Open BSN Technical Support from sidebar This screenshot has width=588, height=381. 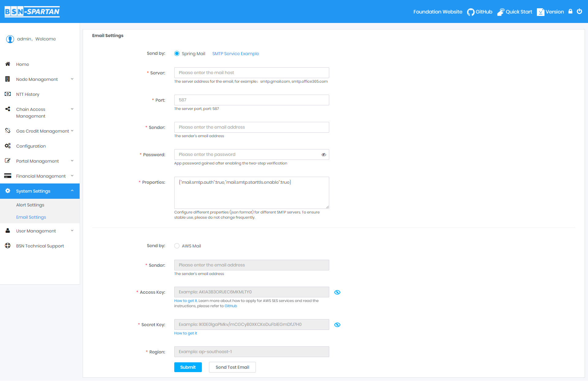[x=40, y=246]
